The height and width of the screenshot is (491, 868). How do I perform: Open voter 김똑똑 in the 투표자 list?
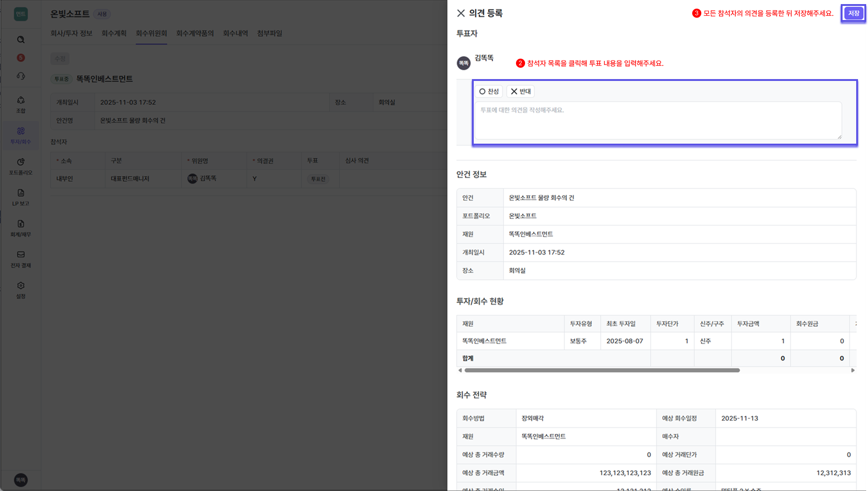click(476, 63)
